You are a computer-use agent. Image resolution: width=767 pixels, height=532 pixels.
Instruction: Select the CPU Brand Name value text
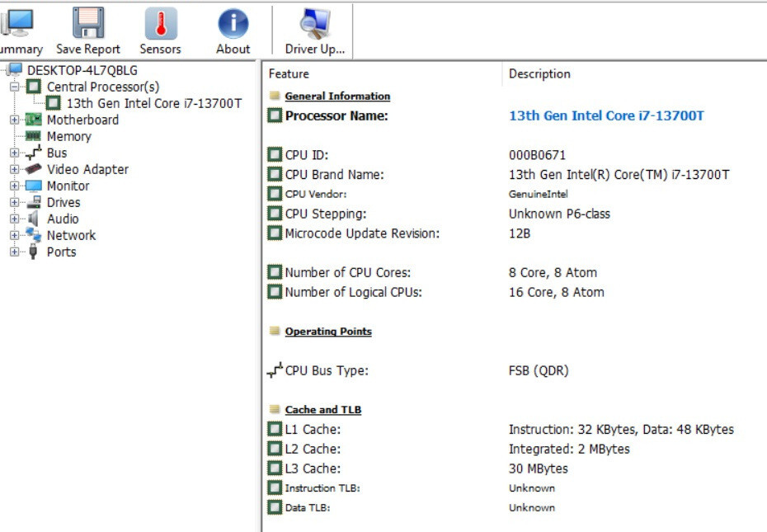tap(619, 175)
